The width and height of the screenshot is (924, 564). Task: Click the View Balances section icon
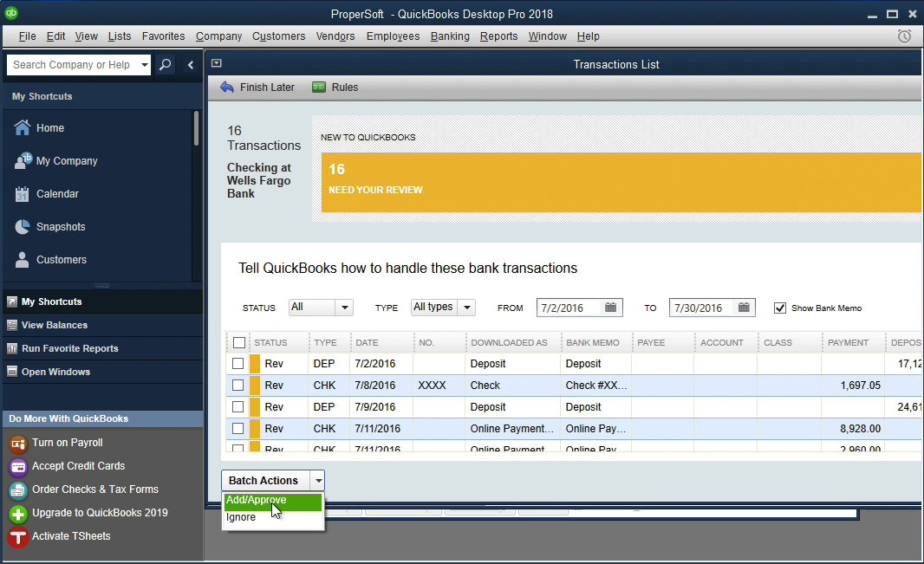(x=12, y=325)
